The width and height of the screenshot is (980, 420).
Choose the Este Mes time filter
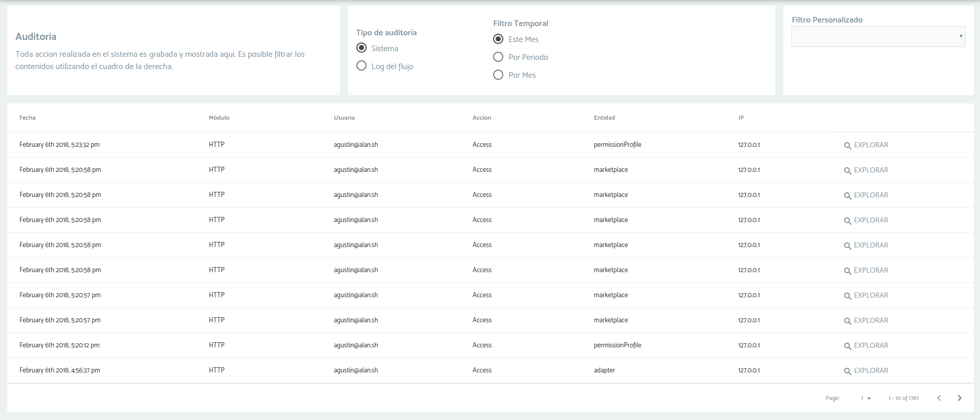coord(498,39)
